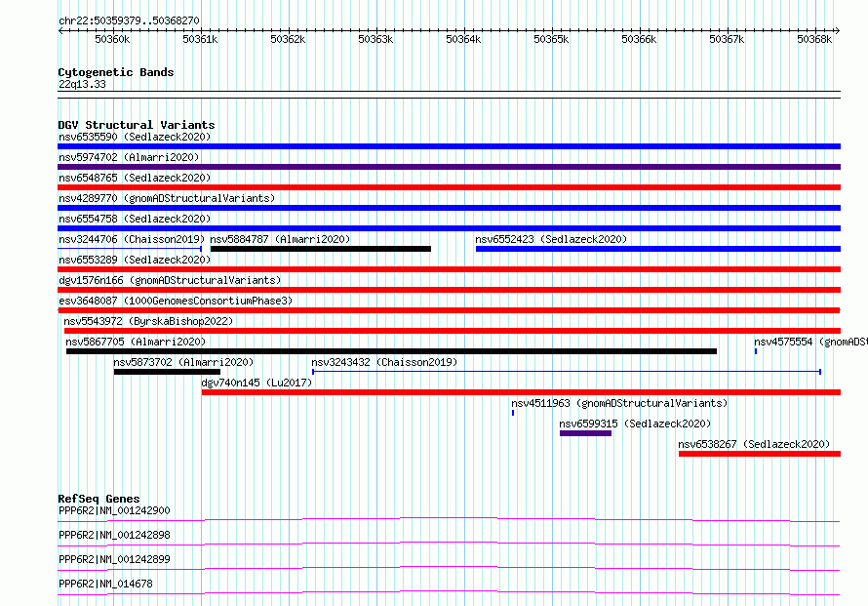Viewport: 868px width, 606px height.
Task: Open esv3648087 (1000GenomesConsortiumPhase3) label
Action: point(176,301)
